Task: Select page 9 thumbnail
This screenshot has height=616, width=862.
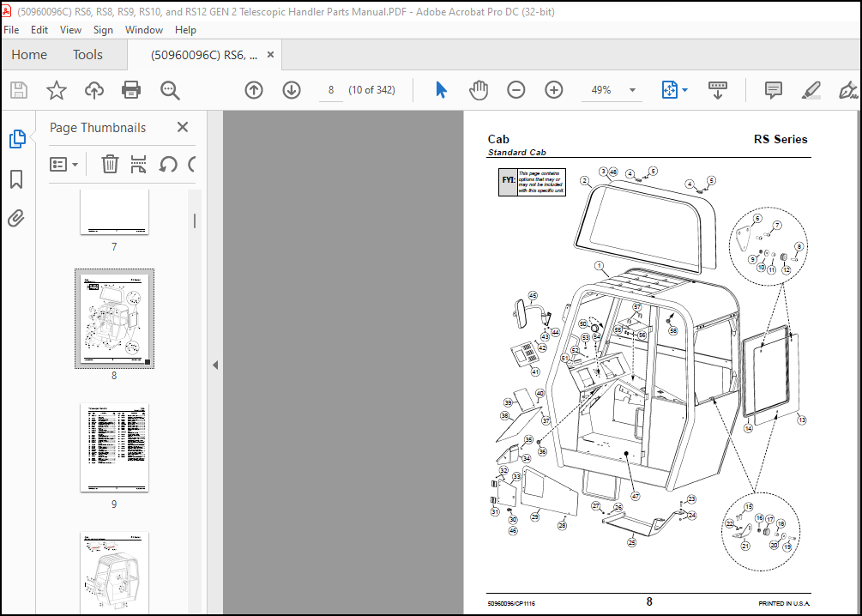Action: (x=114, y=448)
